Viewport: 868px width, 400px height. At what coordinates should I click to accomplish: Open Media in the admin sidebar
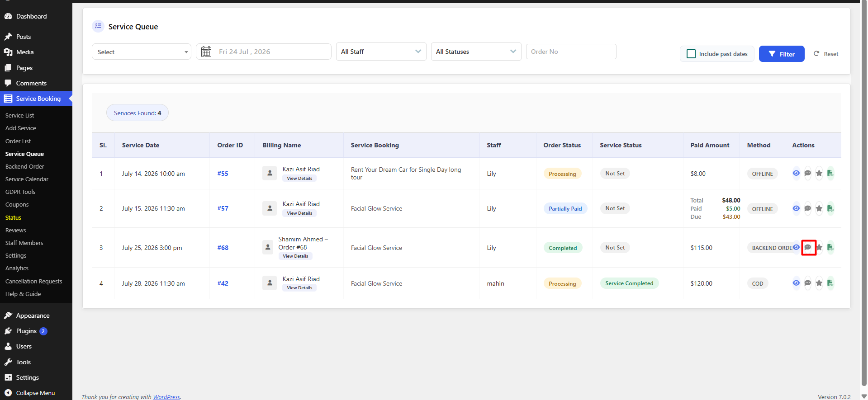tap(36, 52)
